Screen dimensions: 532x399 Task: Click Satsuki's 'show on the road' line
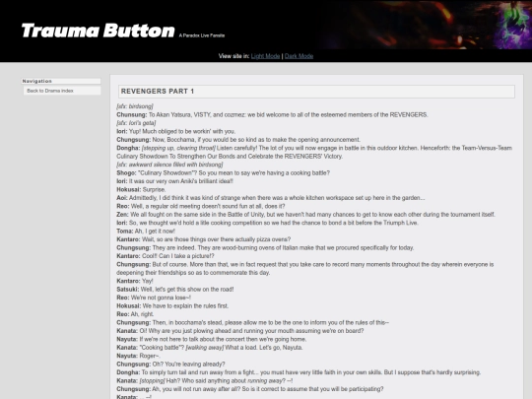point(175,289)
